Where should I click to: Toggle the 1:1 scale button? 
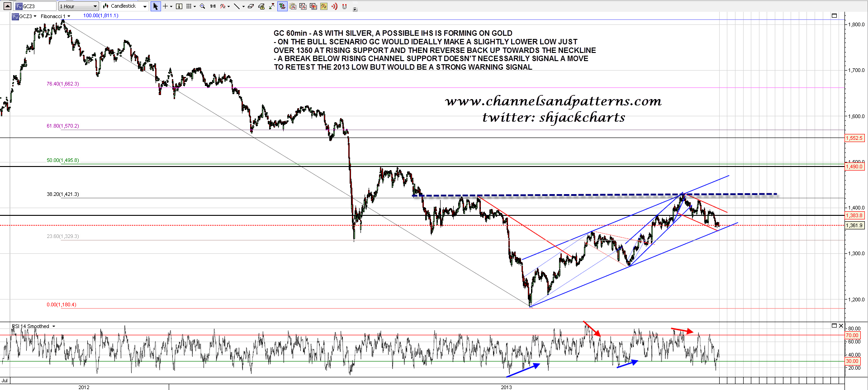[x=213, y=6]
